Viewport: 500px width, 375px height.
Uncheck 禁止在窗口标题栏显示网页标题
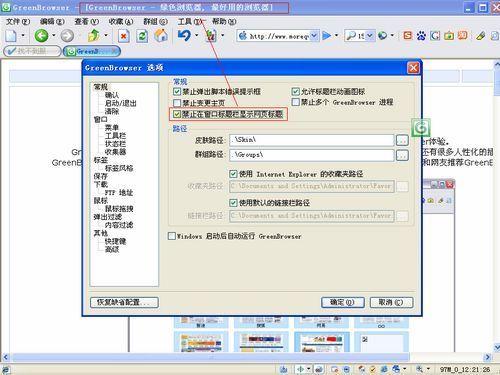pyautogui.click(x=177, y=114)
